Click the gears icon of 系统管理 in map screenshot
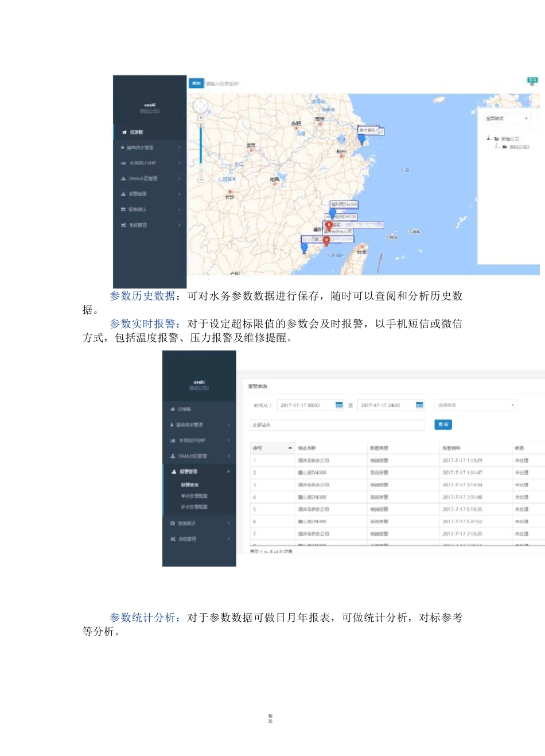The height and width of the screenshot is (756, 545). coord(123,225)
